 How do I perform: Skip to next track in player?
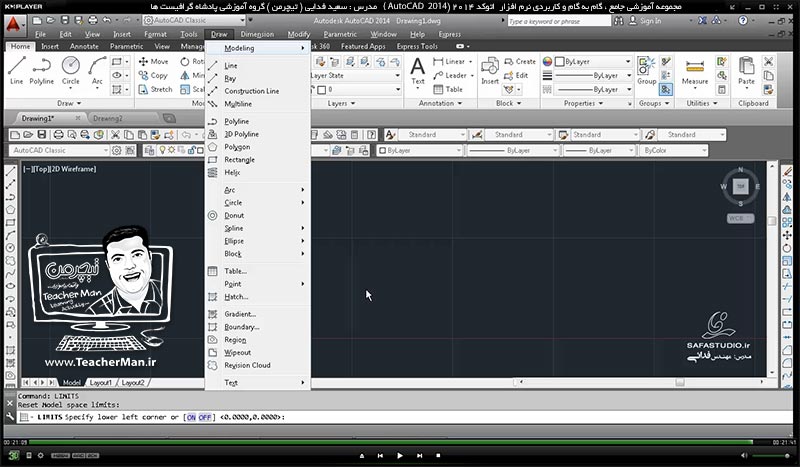(419, 455)
